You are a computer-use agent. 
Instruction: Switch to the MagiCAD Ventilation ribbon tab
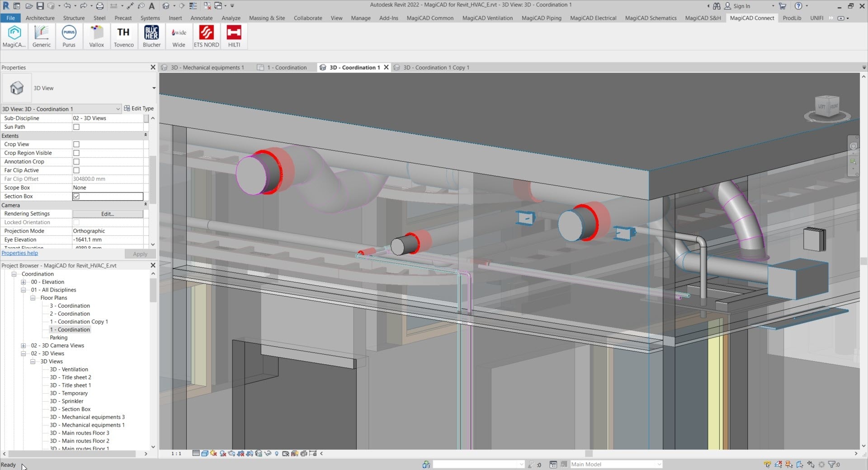487,18
